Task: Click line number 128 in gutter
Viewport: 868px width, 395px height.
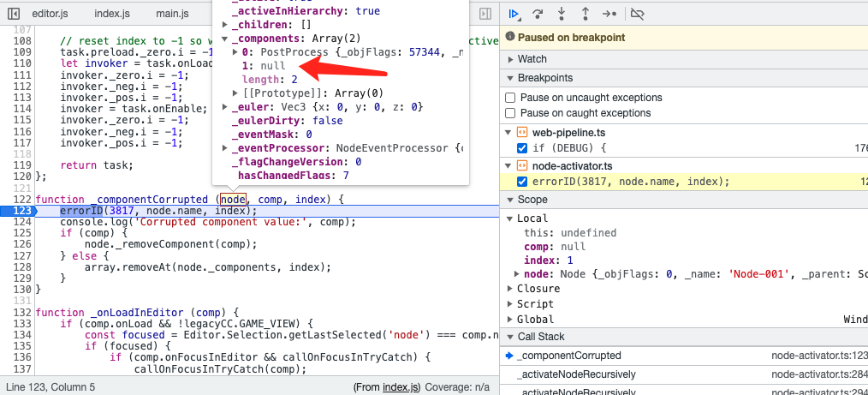Action: pos(22,267)
